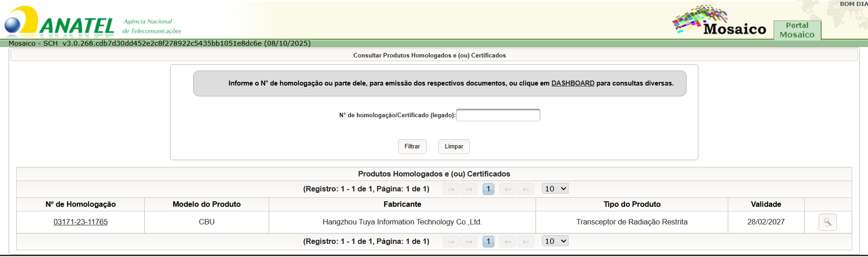Click the Limpar button

click(x=454, y=147)
